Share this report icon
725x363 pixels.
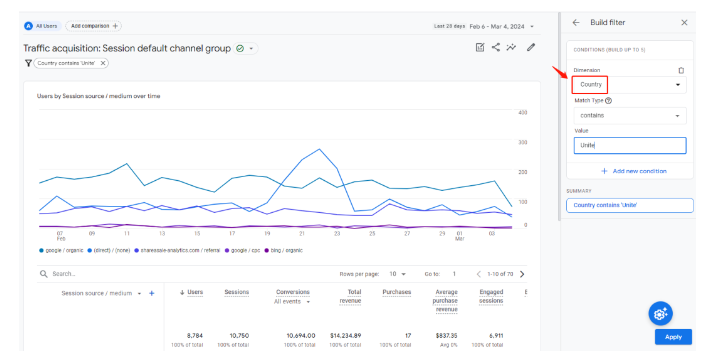pos(496,47)
